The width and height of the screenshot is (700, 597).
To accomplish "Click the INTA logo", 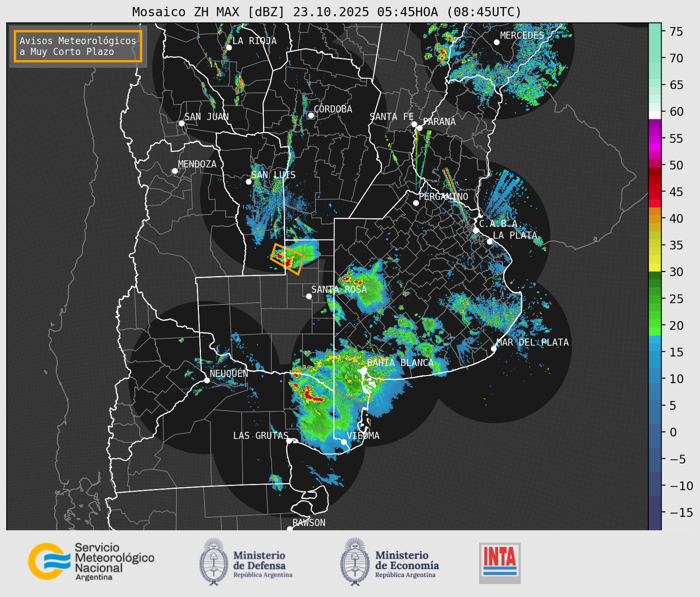I will [x=500, y=563].
